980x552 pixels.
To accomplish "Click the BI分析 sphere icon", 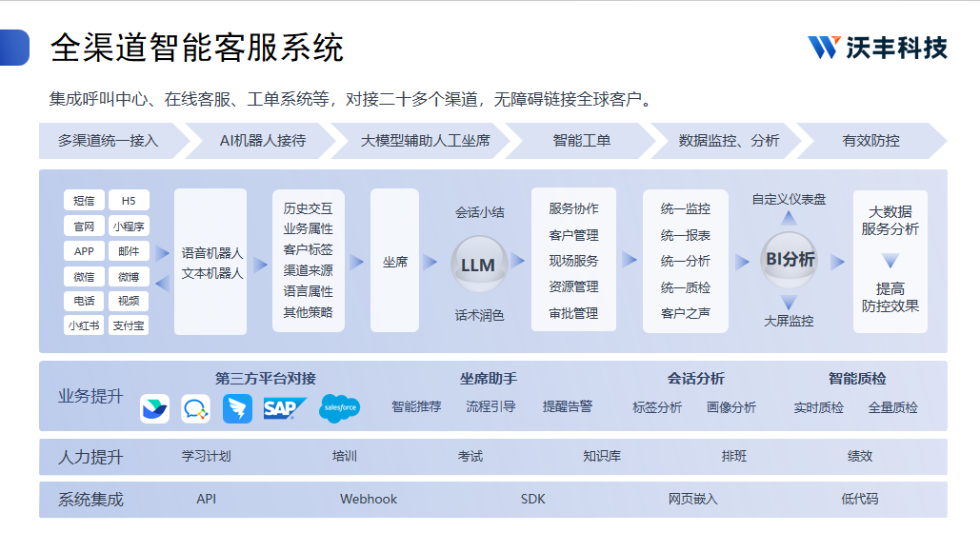I will click(x=790, y=259).
